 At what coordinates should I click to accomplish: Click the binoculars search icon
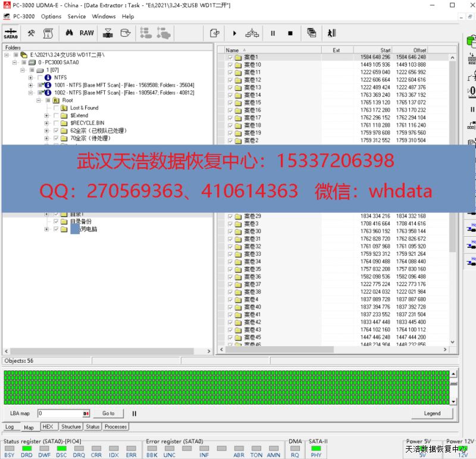(x=69, y=33)
